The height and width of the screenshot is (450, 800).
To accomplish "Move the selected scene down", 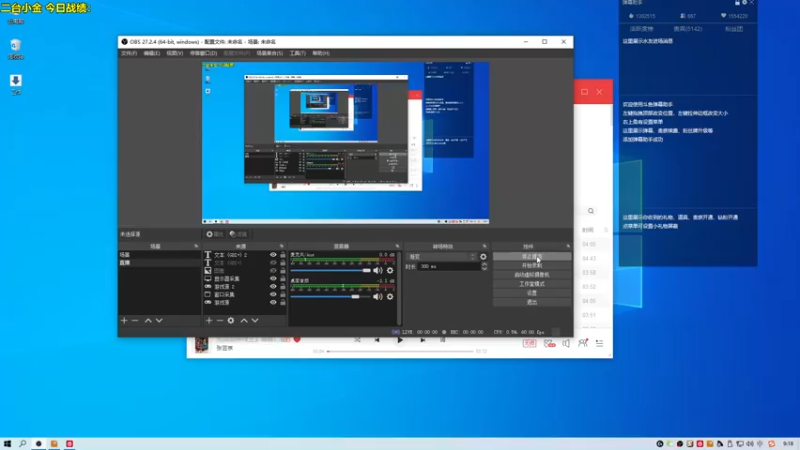I will tap(159, 320).
